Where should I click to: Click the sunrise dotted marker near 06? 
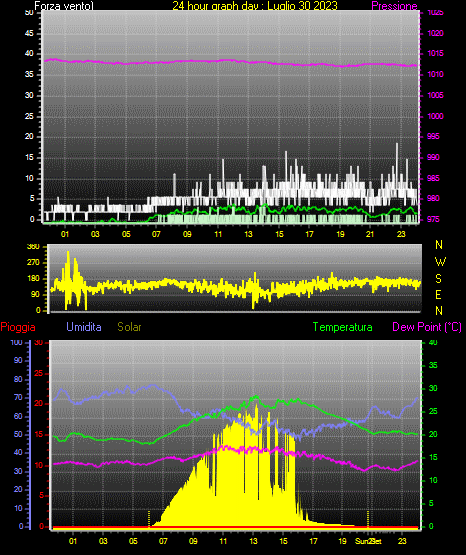pyautogui.click(x=149, y=519)
